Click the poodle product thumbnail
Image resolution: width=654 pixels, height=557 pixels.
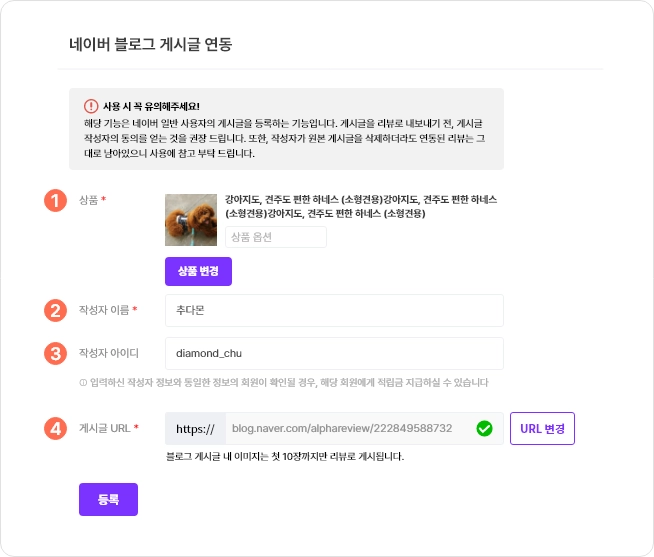click(191, 220)
